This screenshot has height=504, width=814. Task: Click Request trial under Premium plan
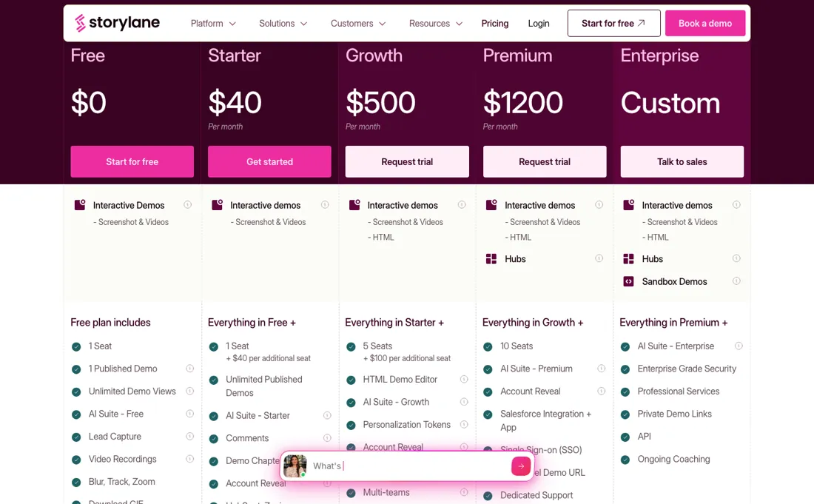545,161
